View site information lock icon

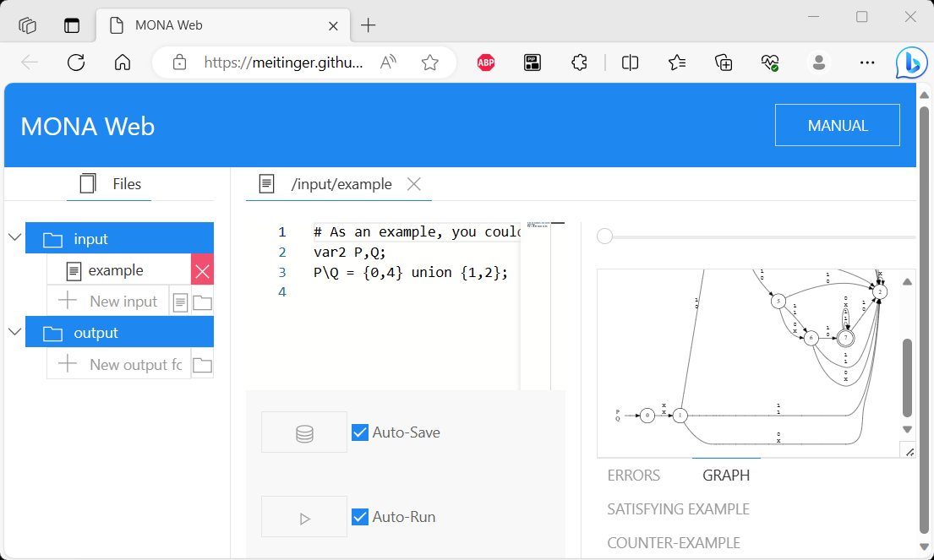179,62
